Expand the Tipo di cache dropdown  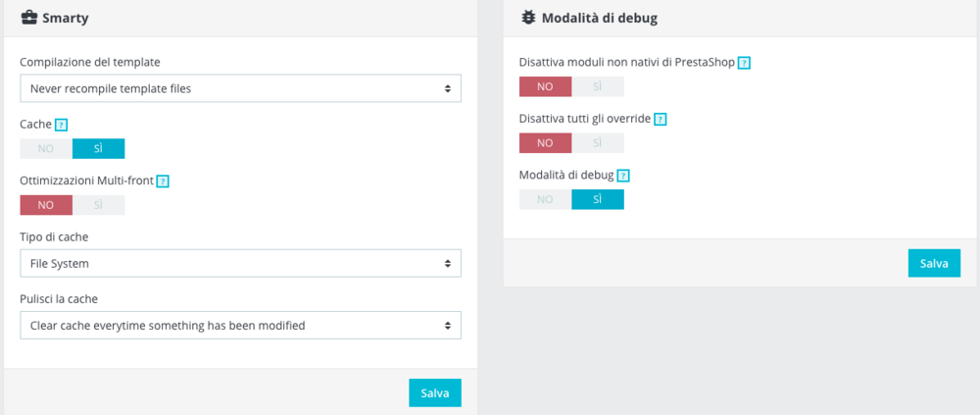pos(240,263)
